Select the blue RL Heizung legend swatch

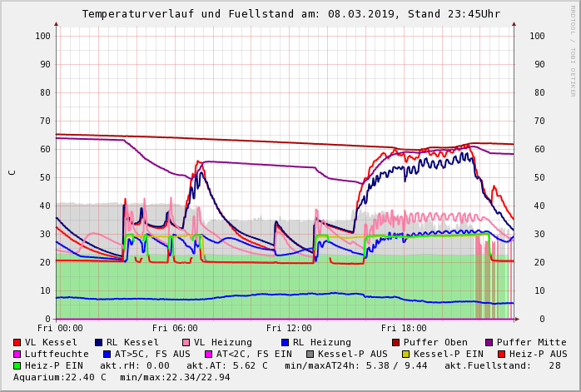285,342
